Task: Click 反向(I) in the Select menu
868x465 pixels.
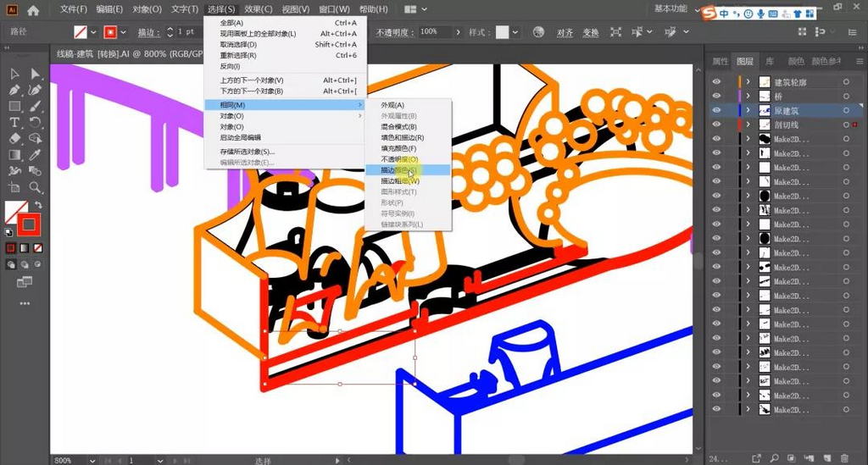Action: (230, 66)
